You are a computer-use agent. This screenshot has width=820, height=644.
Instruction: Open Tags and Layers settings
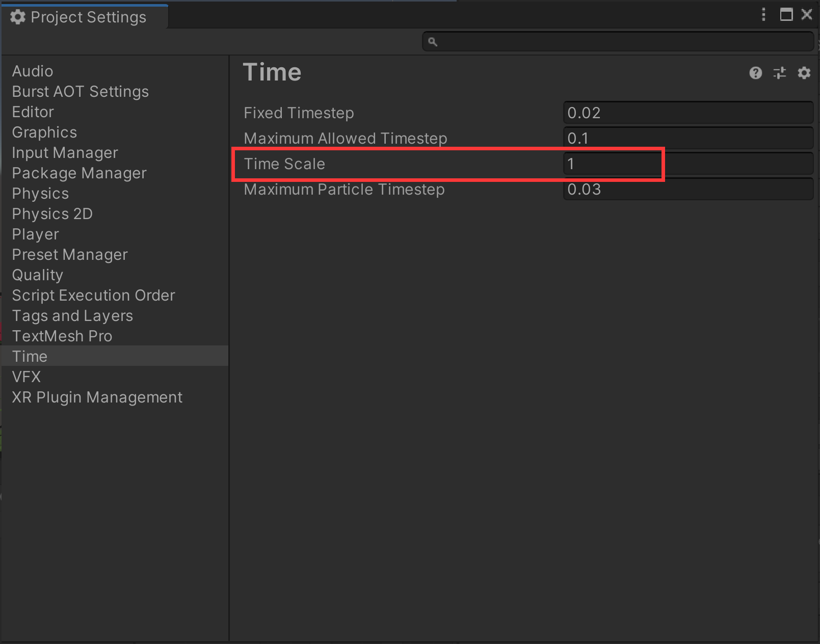coord(72,315)
